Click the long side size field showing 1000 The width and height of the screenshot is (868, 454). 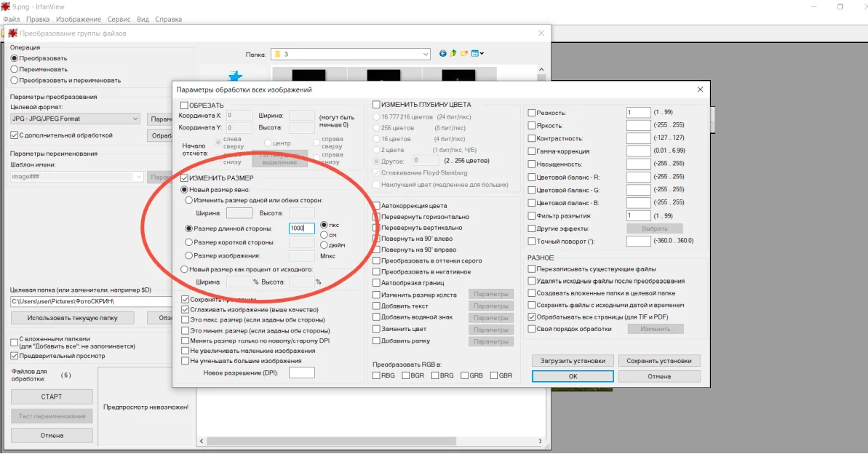(301, 228)
